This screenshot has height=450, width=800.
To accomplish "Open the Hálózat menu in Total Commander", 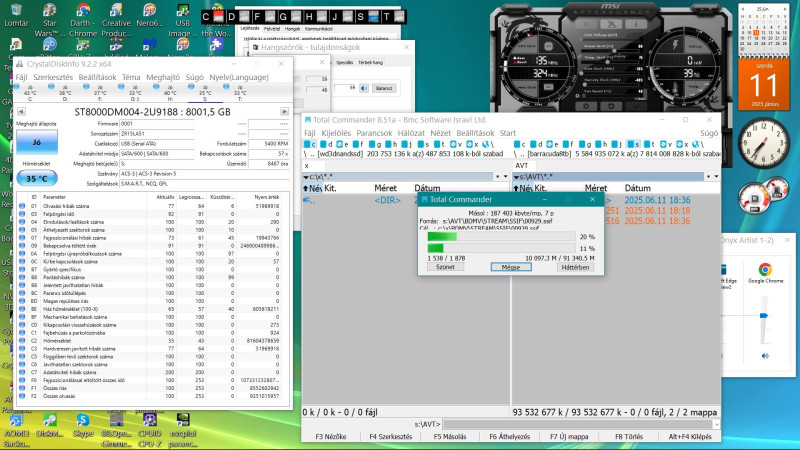I will pyautogui.click(x=411, y=133).
